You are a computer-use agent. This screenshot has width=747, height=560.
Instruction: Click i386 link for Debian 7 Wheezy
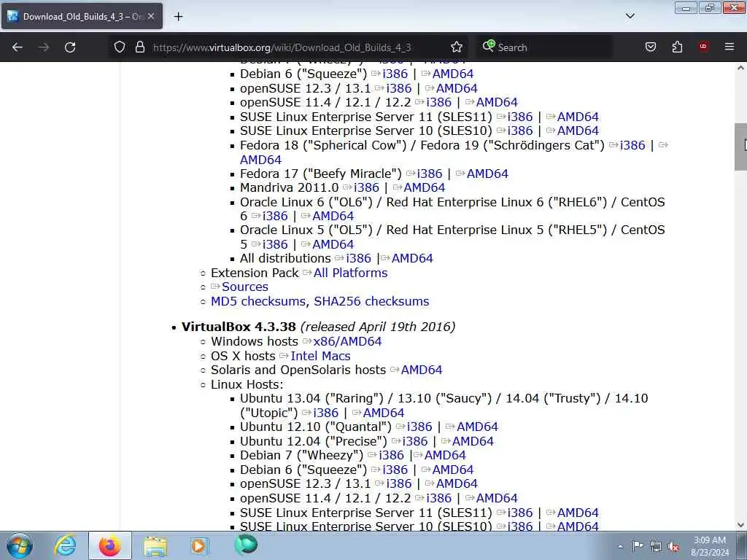coord(391,455)
